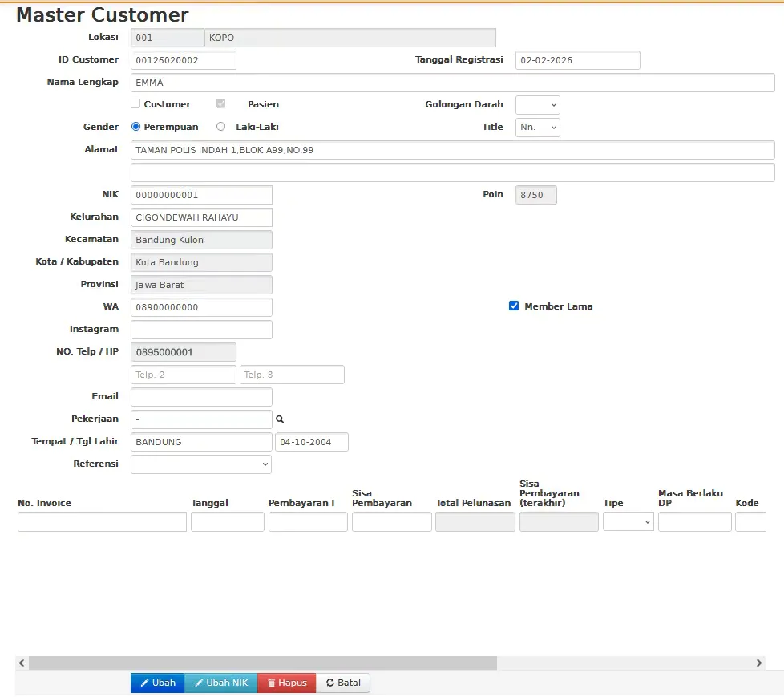784x697 pixels.
Task: Click the Email input field
Action: point(201,397)
